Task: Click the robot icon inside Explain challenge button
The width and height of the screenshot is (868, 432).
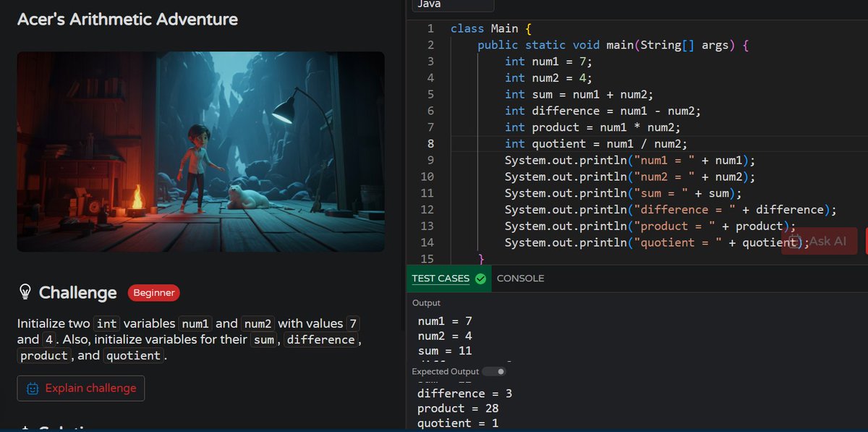Action: point(32,388)
